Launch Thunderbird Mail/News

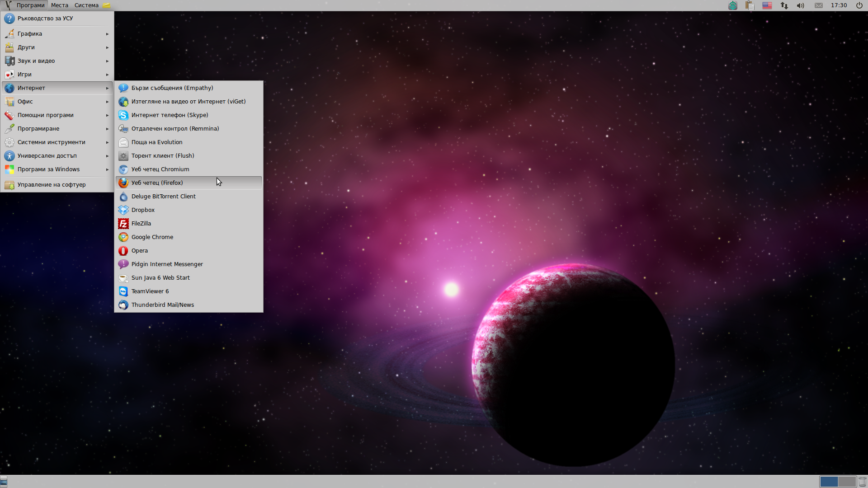[162, 305]
